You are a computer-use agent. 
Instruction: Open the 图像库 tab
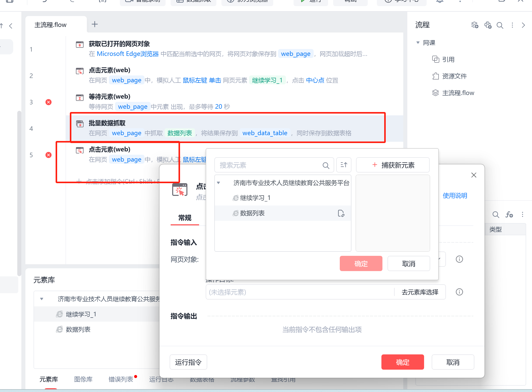coord(83,379)
